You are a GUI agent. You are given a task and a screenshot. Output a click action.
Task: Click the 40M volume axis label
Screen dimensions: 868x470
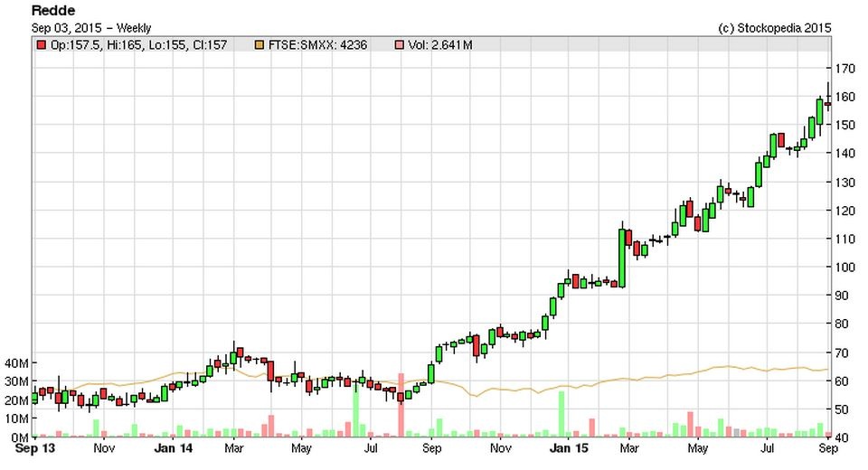(16, 363)
